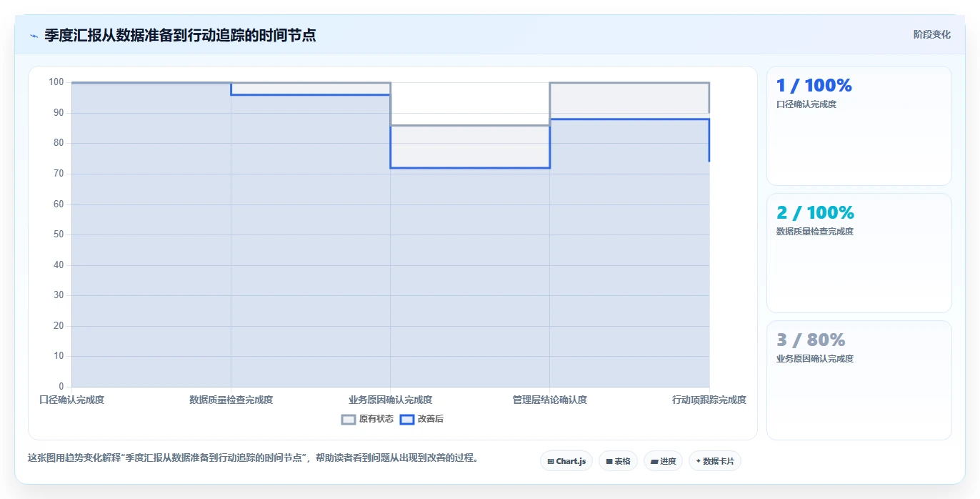
Task: Click the 行动项跟踪完成度 axis label
Action: 709,400
